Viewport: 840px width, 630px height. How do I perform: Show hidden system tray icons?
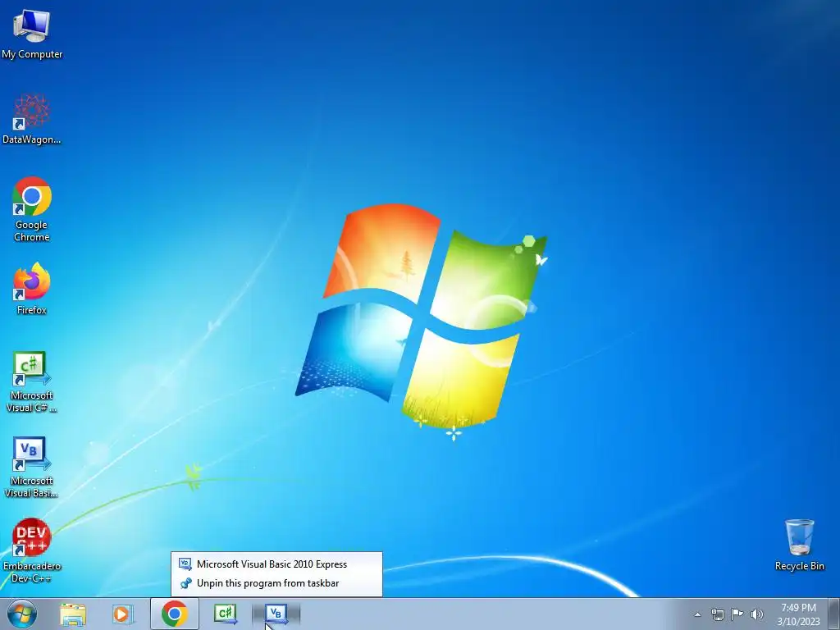697,614
